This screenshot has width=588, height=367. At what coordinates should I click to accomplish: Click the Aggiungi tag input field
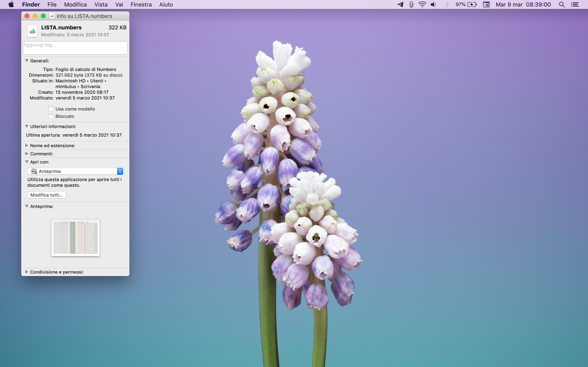click(75, 48)
